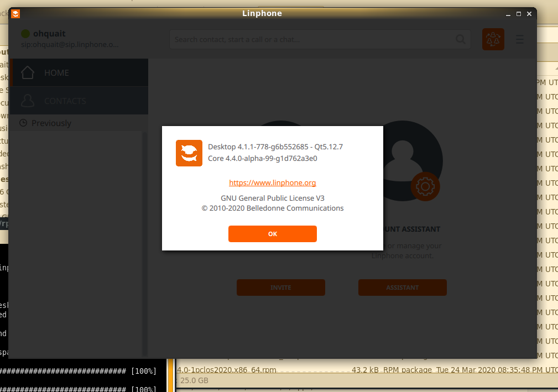Image resolution: width=558 pixels, height=392 pixels.
Task: Click the green presence status indicator
Action: click(25, 34)
